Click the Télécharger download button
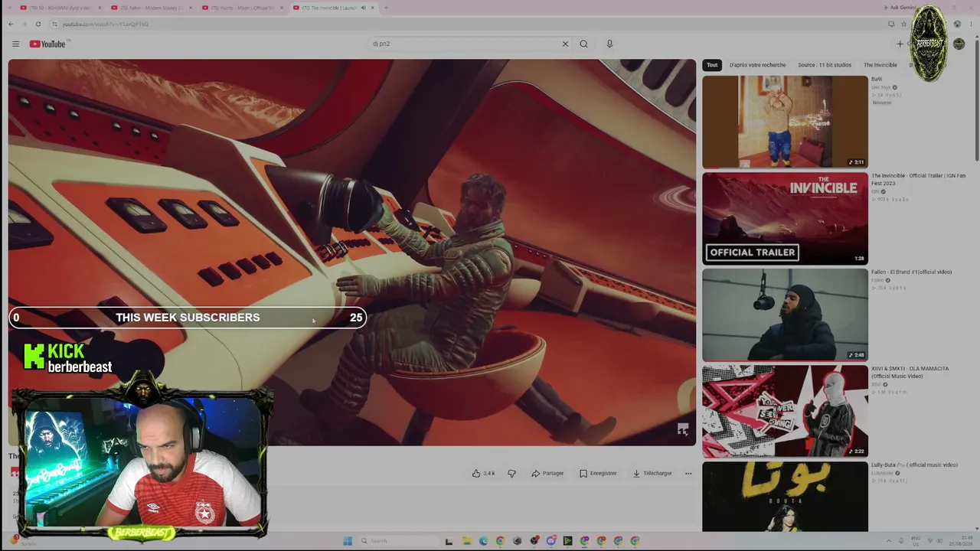Screen dimensions: 980x551 click(x=652, y=473)
